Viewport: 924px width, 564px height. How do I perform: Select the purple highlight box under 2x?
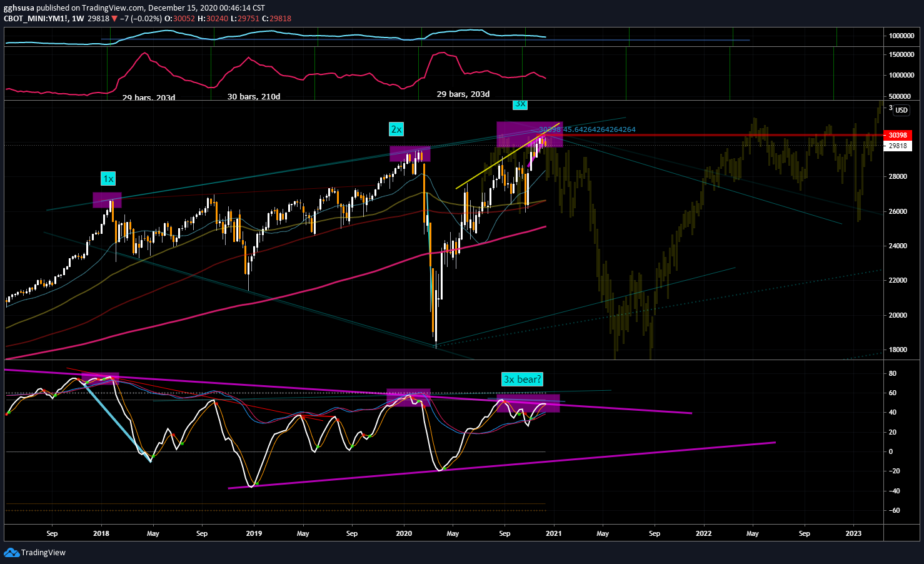click(x=410, y=154)
